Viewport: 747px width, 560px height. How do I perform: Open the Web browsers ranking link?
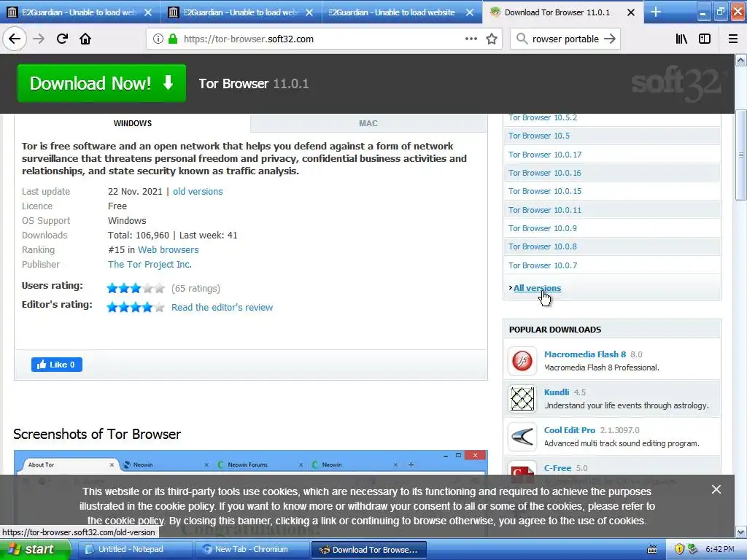coord(169,250)
